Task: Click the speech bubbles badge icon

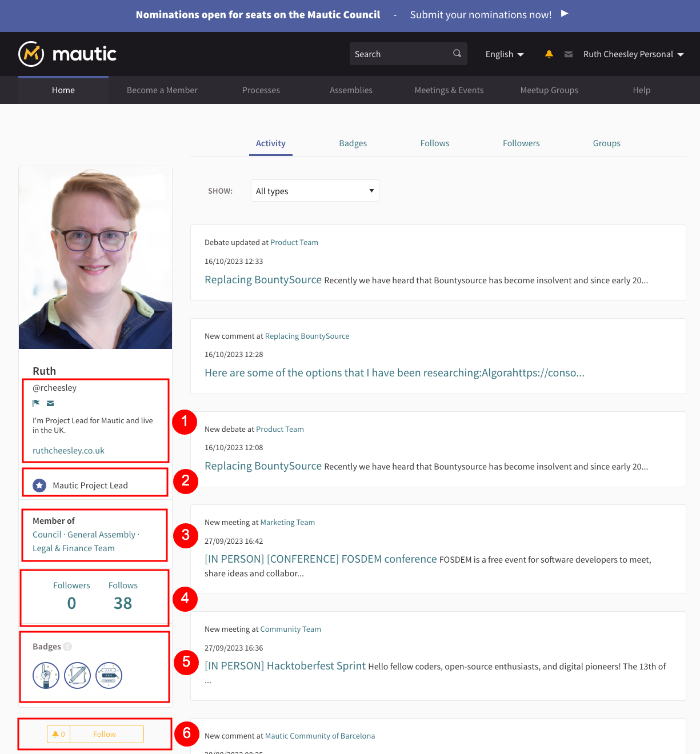Action: 109,675
